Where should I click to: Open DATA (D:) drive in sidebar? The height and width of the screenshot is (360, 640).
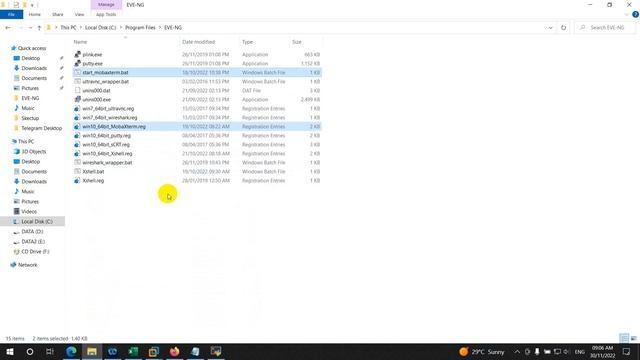pyautogui.click(x=32, y=232)
